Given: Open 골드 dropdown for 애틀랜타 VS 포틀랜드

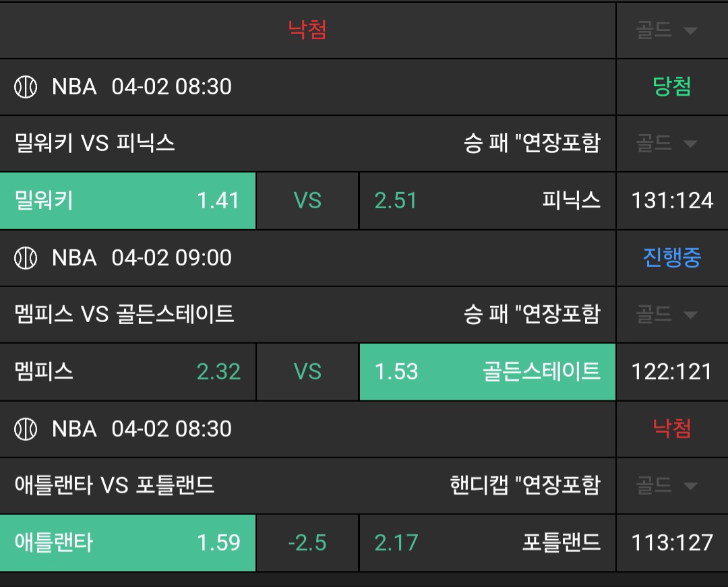Looking at the screenshot, I should 667,485.
